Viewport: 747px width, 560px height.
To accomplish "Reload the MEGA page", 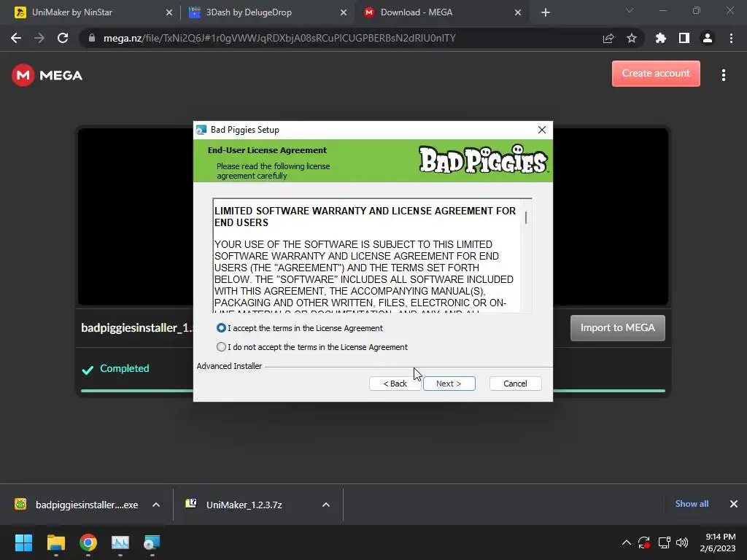I will pyautogui.click(x=63, y=38).
